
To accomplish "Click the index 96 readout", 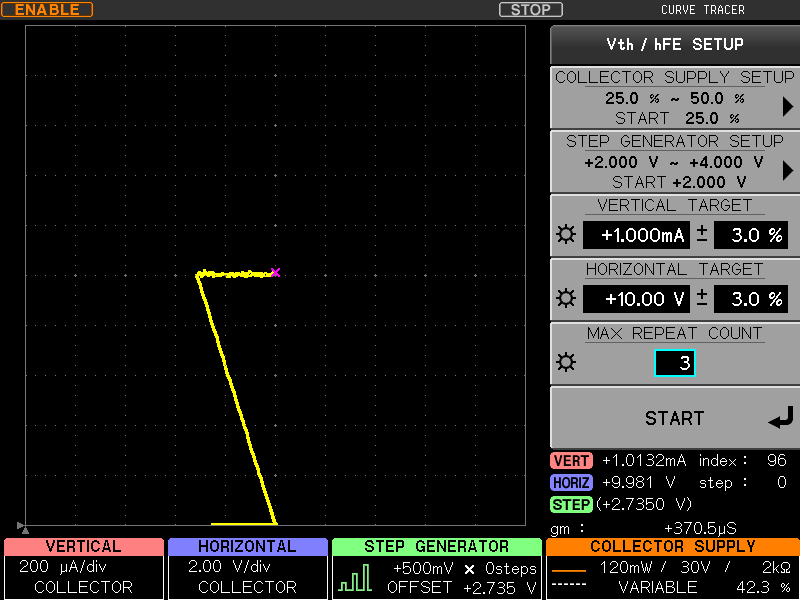I will (743, 461).
